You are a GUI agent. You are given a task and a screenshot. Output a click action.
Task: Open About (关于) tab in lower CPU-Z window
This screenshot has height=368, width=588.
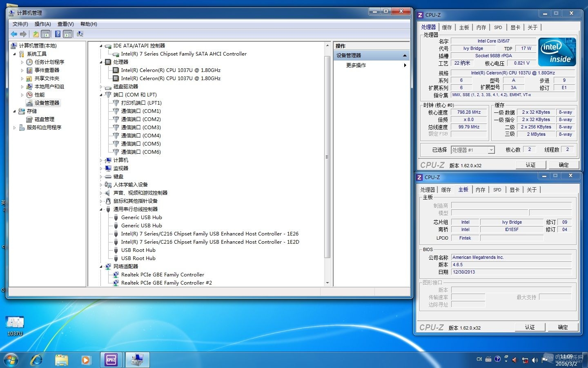(x=532, y=190)
